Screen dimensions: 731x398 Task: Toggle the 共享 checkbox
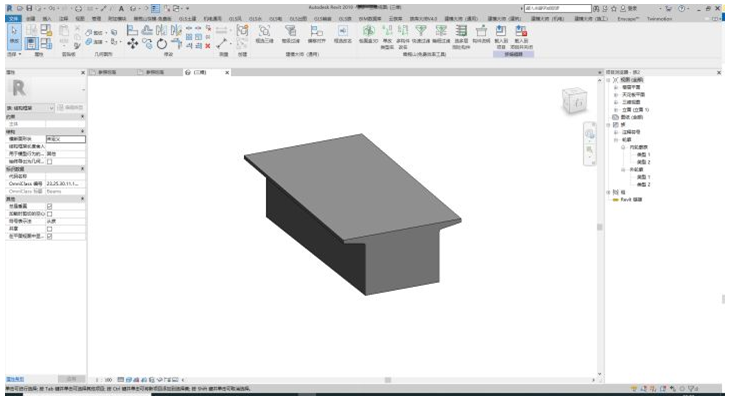click(49, 228)
